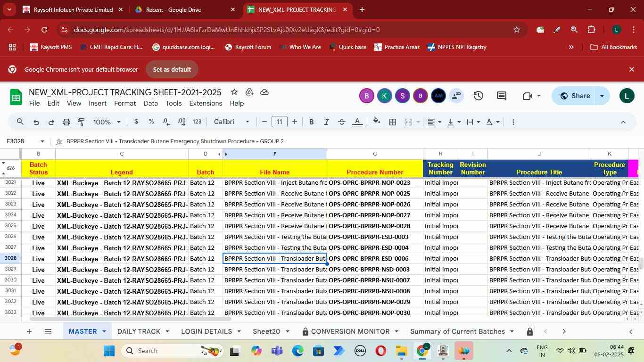Select the Paint format tool
The width and height of the screenshot is (644, 362).
pos(81,122)
